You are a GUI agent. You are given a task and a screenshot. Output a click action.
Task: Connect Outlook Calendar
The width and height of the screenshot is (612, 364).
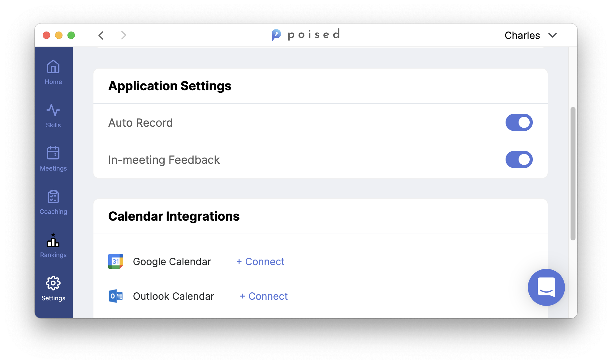[x=264, y=296]
